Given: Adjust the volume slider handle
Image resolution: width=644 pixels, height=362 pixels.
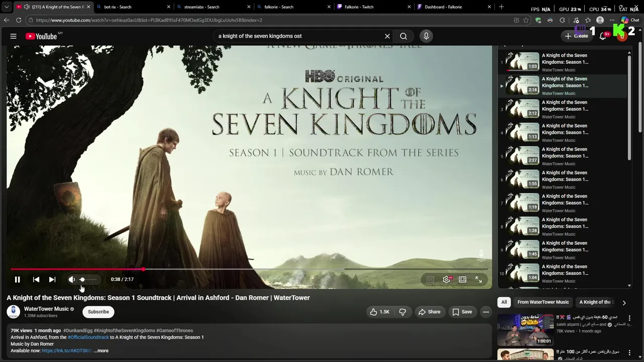Looking at the screenshot, I should pos(82,280).
